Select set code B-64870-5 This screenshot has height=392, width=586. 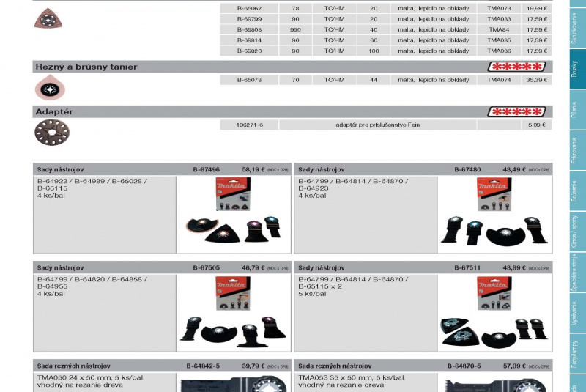464,366
